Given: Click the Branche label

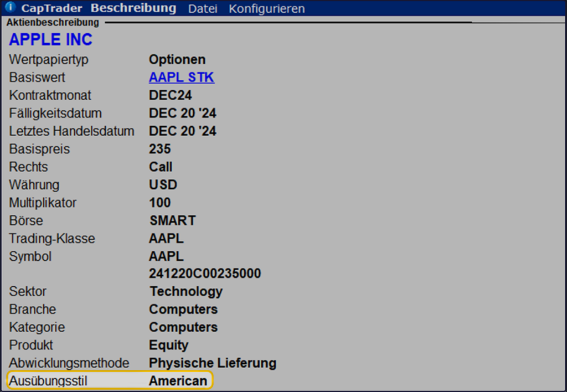Looking at the screenshot, I should (33, 310).
